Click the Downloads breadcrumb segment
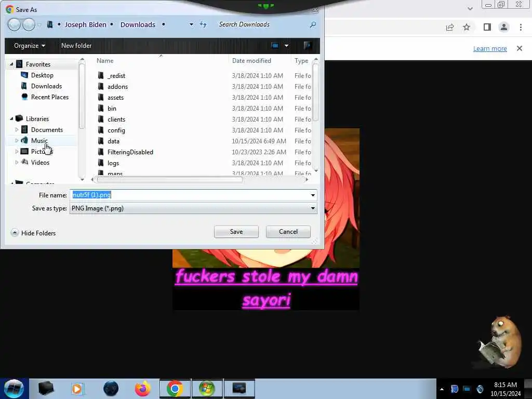The height and width of the screenshot is (399, 532). (138, 24)
